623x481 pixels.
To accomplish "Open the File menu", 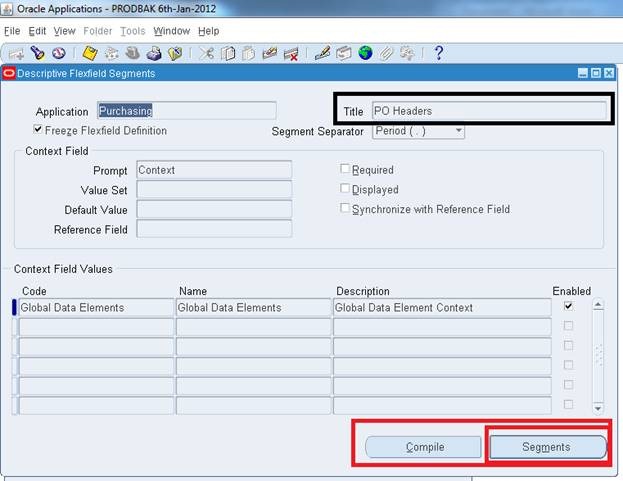I will tap(12, 31).
